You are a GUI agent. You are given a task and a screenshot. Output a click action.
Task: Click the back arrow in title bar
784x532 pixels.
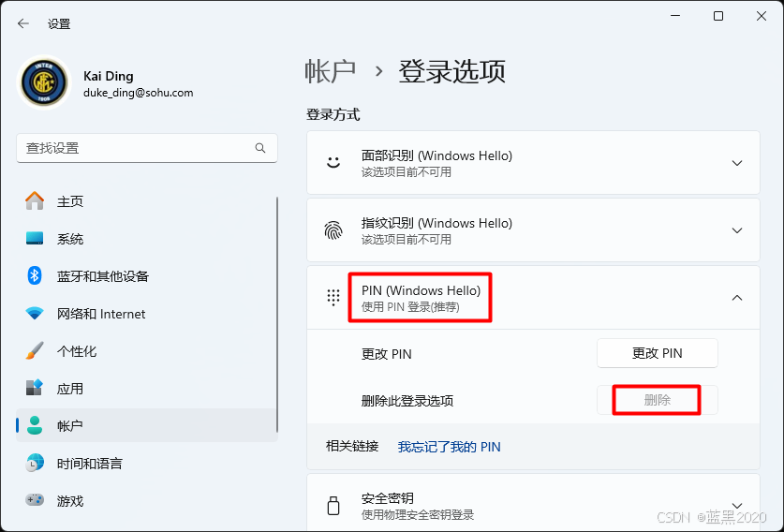23,23
